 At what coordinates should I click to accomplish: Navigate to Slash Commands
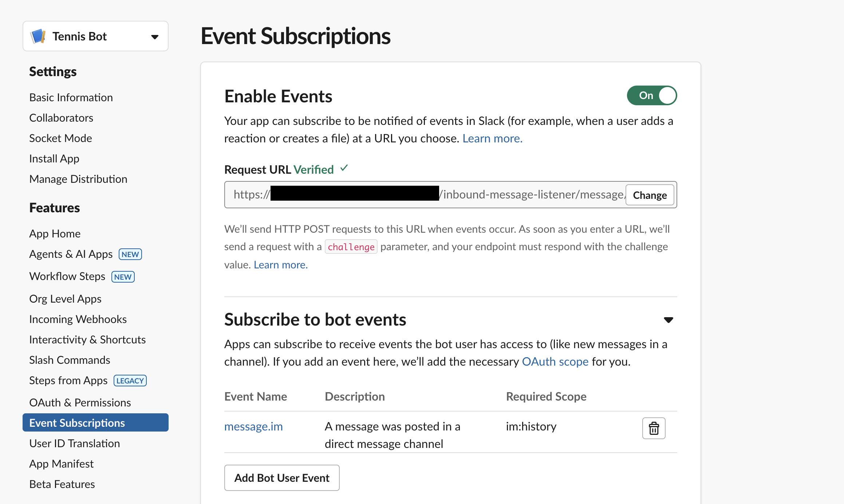point(69,360)
